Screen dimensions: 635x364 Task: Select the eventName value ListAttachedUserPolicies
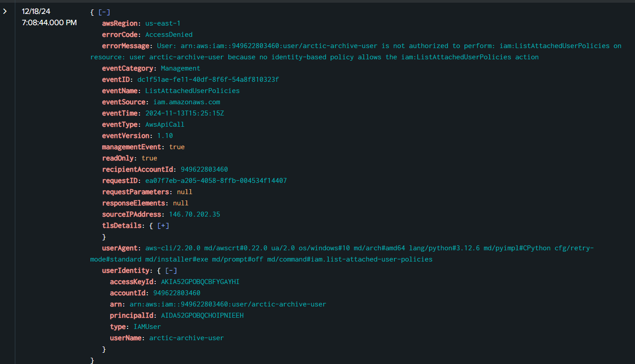(192, 91)
